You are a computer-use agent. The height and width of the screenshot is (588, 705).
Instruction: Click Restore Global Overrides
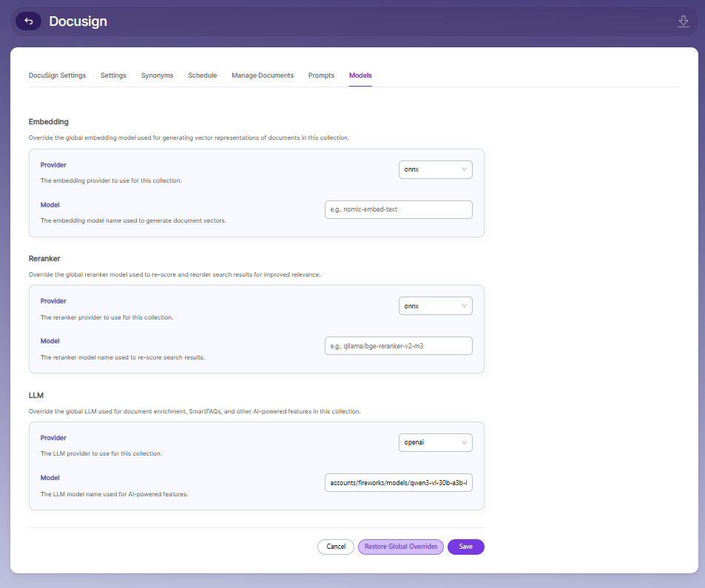click(401, 547)
